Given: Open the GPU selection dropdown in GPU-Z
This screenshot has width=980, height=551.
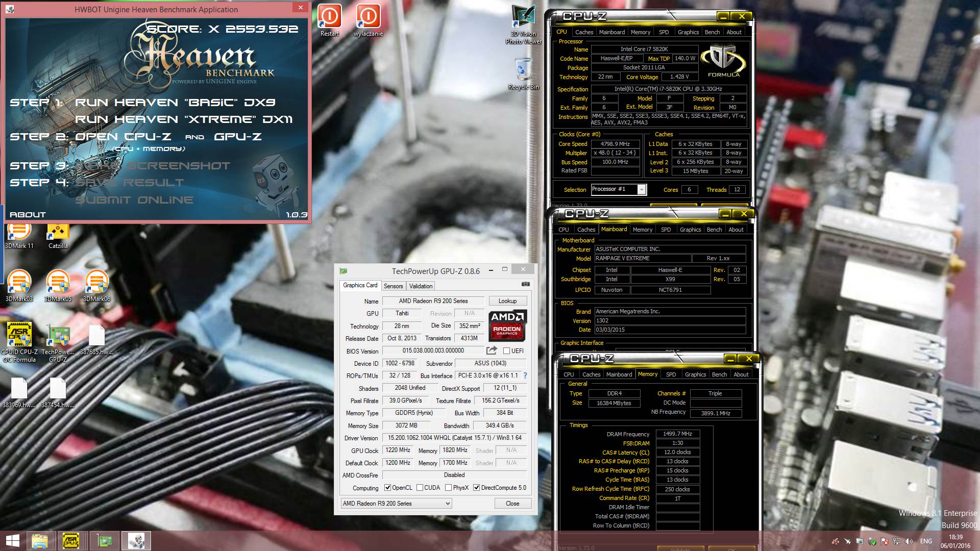Looking at the screenshot, I should point(397,504).
